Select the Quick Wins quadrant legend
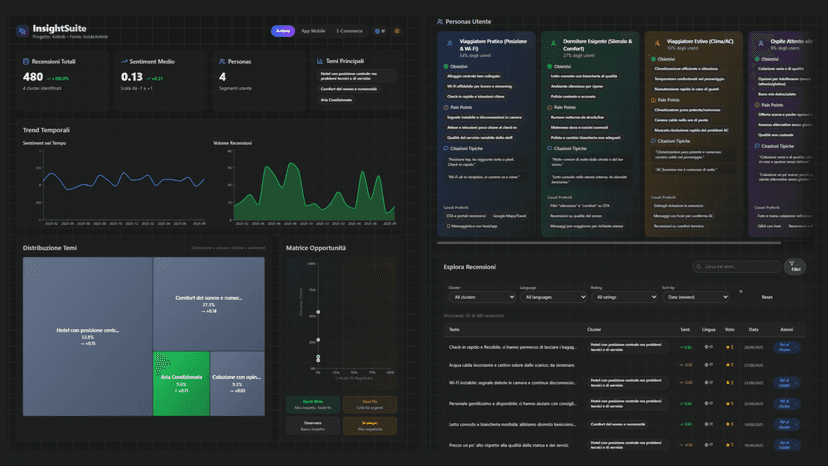 click(312, 403)
